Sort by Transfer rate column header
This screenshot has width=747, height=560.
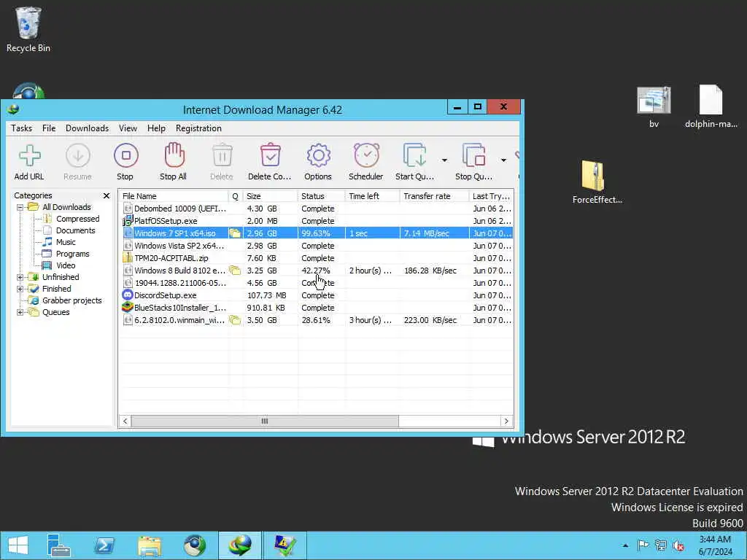click(435, 196)
